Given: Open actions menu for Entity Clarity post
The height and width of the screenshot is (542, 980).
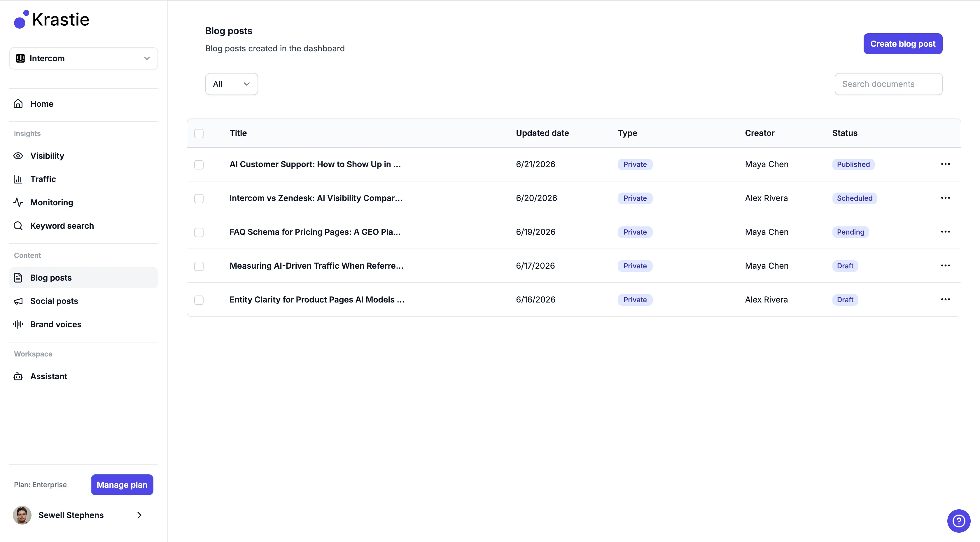Looking at the screenshot, I should click(x=945, y=300).
